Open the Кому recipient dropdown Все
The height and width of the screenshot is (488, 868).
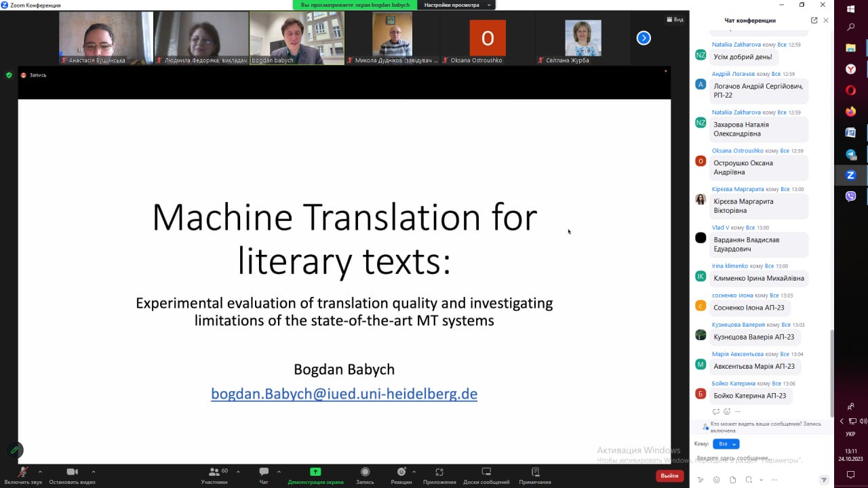point(726,444)
